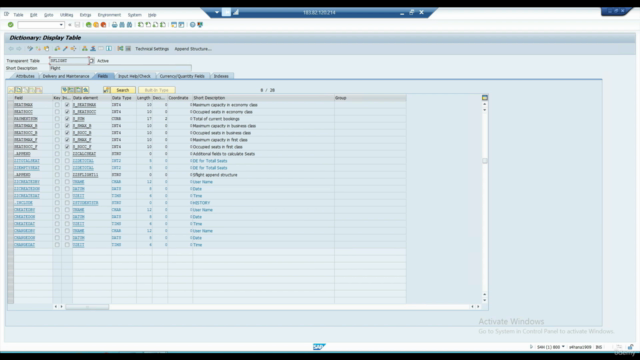This screenshot has width=640, height=360.
Task: Toggle Initial Values checkbox for SEATSMAX row
Action: point(67,105)
